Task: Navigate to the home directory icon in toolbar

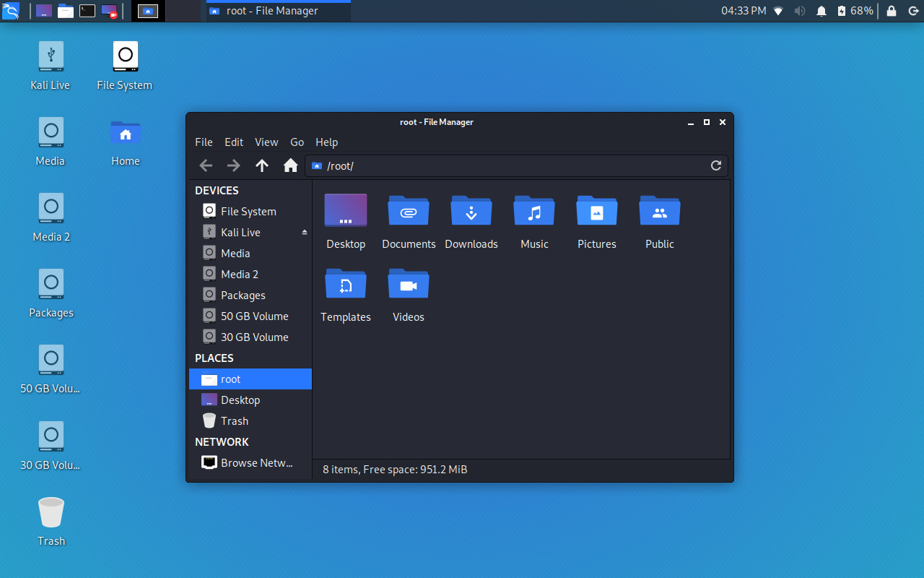Action: coord(290,165)
